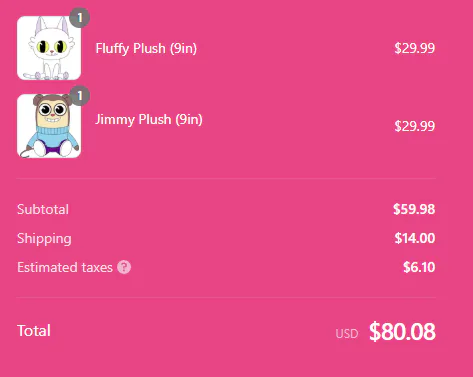473x377 pixels.
Task: Click the divider line above Total
Action: tap(226, 297)
